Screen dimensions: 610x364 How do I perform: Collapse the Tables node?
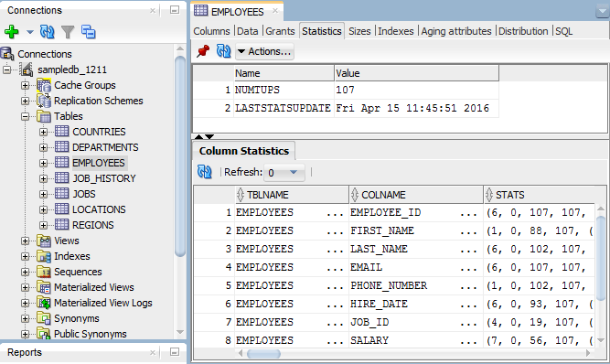(26, 117)
